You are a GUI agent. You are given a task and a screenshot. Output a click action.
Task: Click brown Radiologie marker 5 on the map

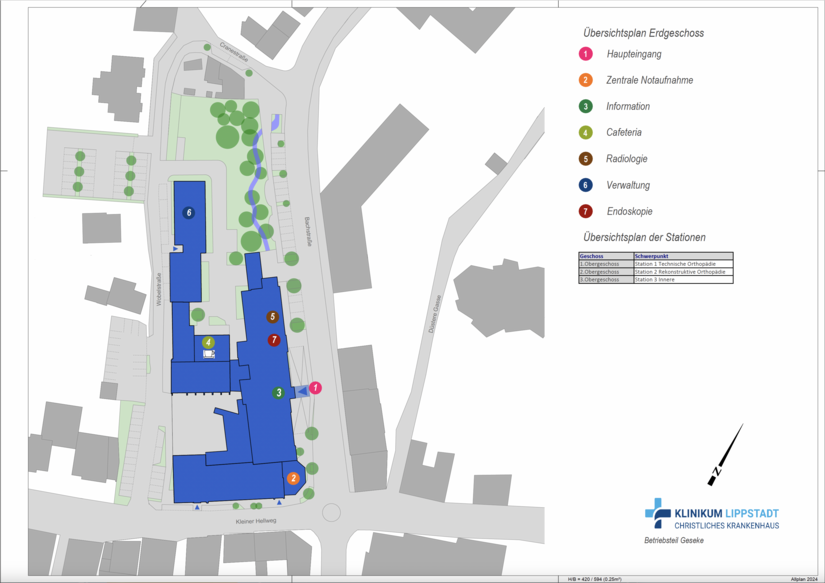coord(272,317)
